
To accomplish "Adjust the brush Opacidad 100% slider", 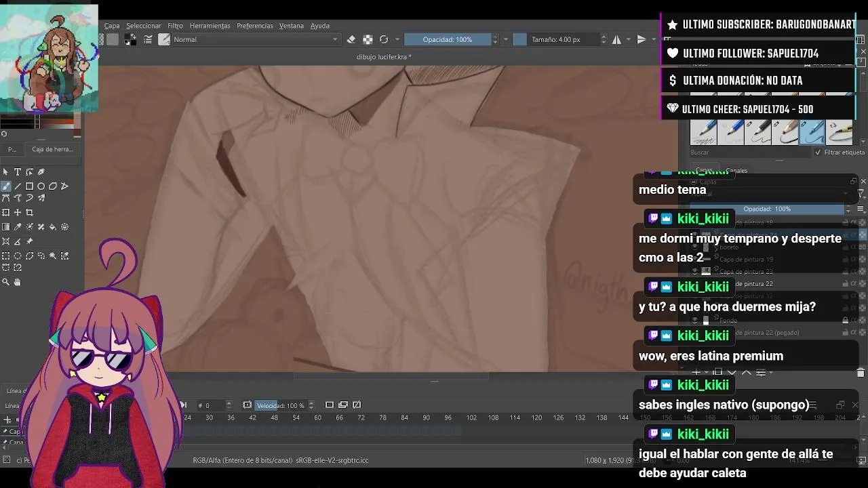I will [x=448, y=39].
